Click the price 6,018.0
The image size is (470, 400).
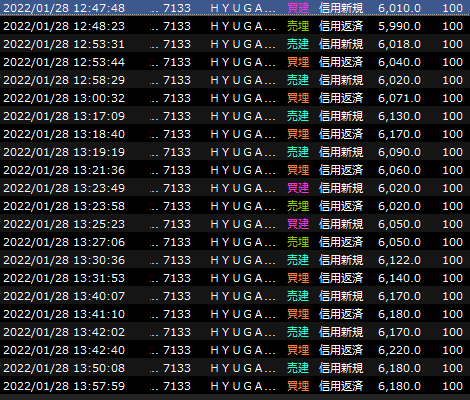(399, 44)
